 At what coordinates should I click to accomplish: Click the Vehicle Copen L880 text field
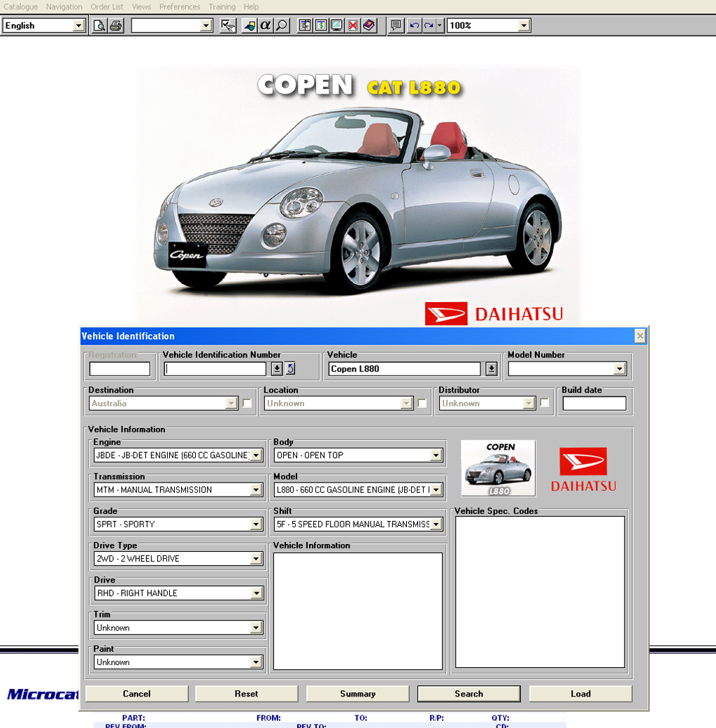click(404, 369)
